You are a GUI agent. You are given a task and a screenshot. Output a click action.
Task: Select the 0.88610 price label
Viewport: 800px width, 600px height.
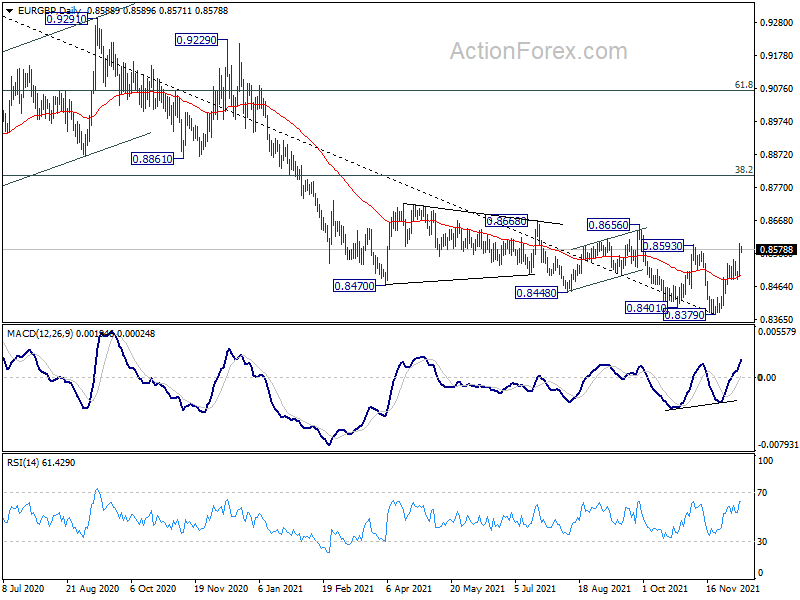pos(153,159)
